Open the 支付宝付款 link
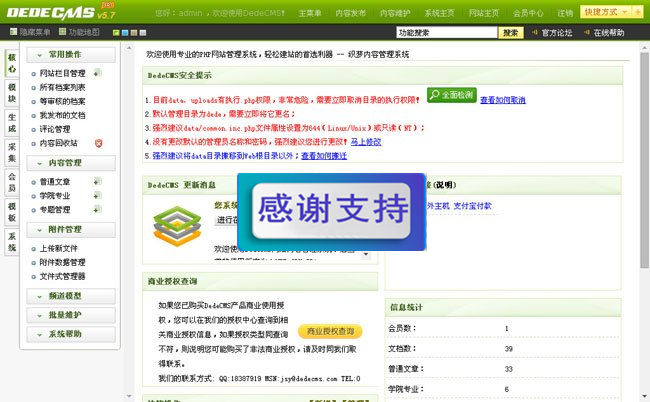 point(472,206)
